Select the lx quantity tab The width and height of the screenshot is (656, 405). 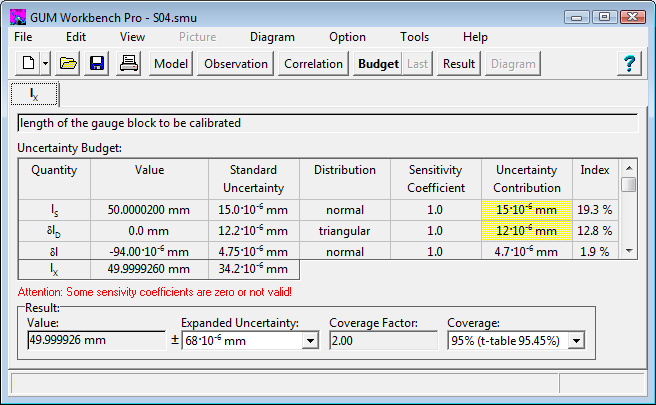coord(34,94)
